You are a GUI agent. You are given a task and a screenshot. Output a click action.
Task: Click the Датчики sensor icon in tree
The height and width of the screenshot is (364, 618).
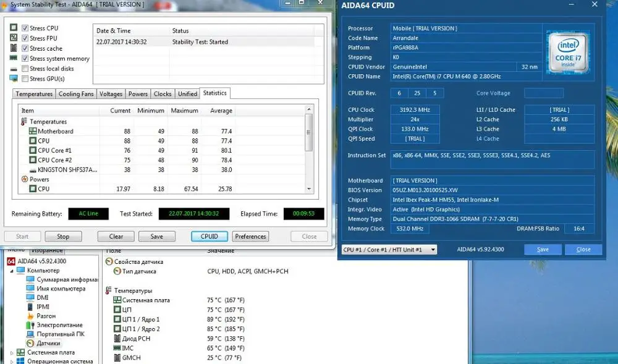[30, 344]
